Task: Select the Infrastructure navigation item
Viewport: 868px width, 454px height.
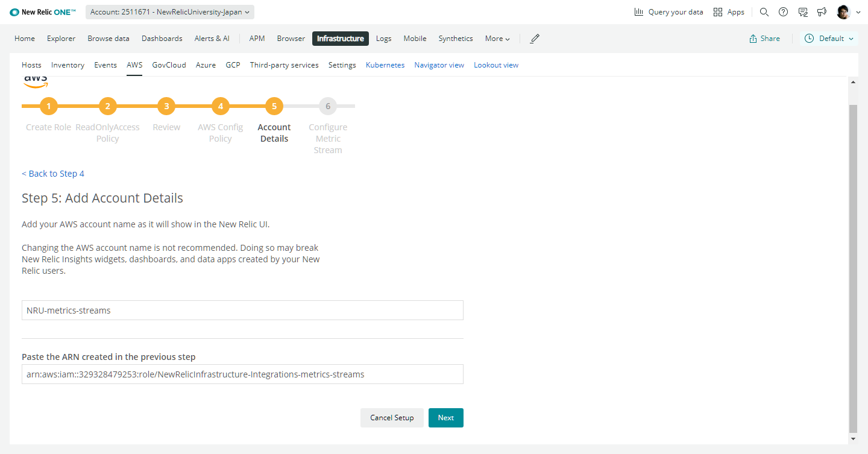Action: point(341,39)
